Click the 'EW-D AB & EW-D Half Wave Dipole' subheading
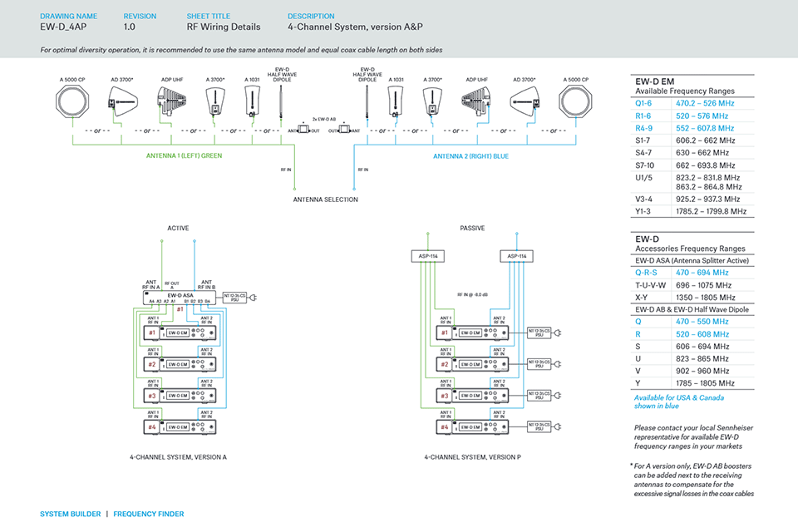Viewport: 798px width, 532px height. [692, 309]
